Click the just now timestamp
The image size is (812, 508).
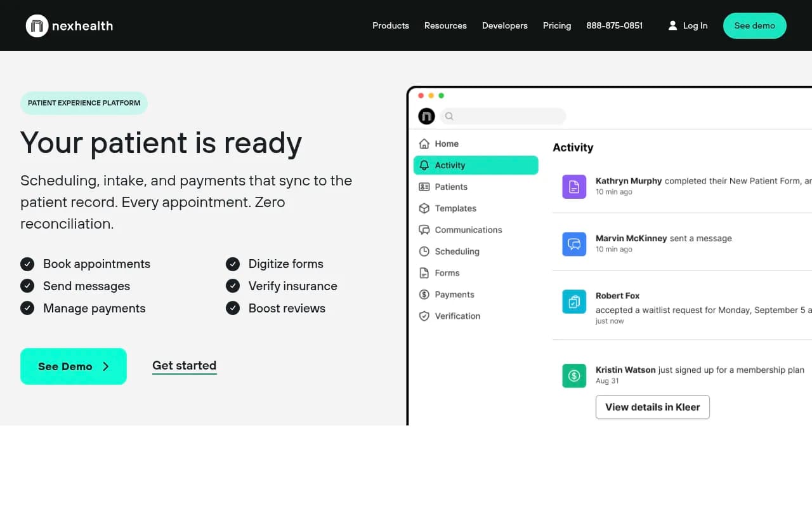610,321
